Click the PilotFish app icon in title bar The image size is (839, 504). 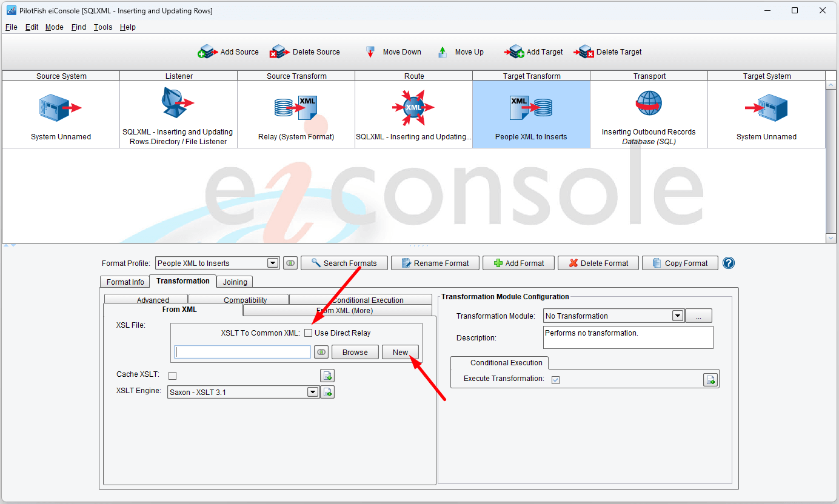11,10
